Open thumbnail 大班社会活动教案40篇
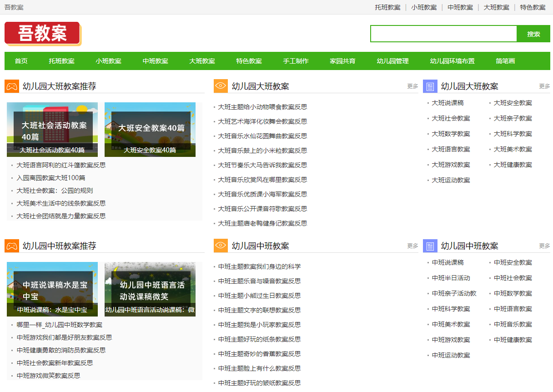This screenshot has width=553, height=392. pos(52,130)
